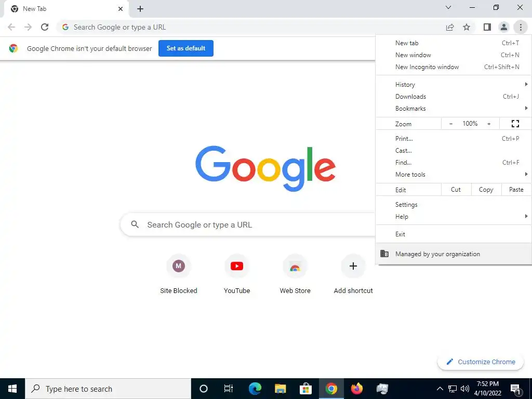
Task: Show hidden system tray icons
Action: 440,389
